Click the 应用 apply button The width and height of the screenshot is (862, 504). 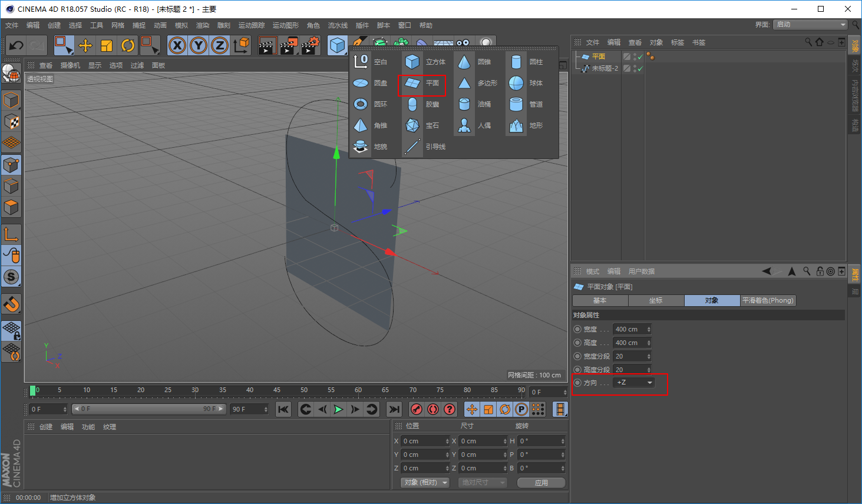[x=541, y=483]
